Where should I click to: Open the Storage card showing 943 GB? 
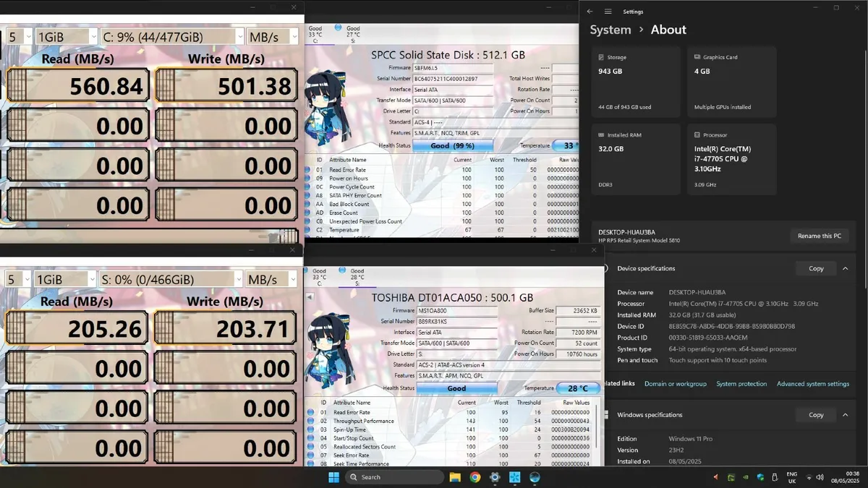(x=635, y=82)
